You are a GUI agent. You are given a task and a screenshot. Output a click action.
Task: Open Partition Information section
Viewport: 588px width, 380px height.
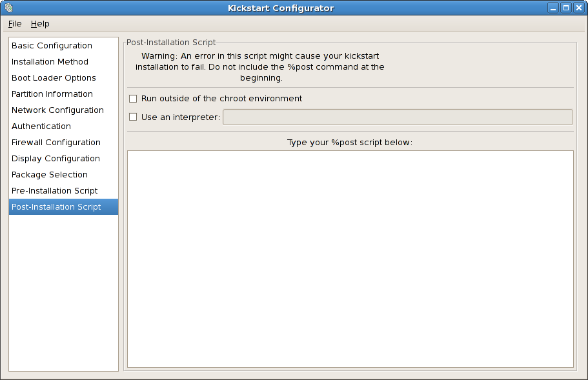tap(52, 94)
